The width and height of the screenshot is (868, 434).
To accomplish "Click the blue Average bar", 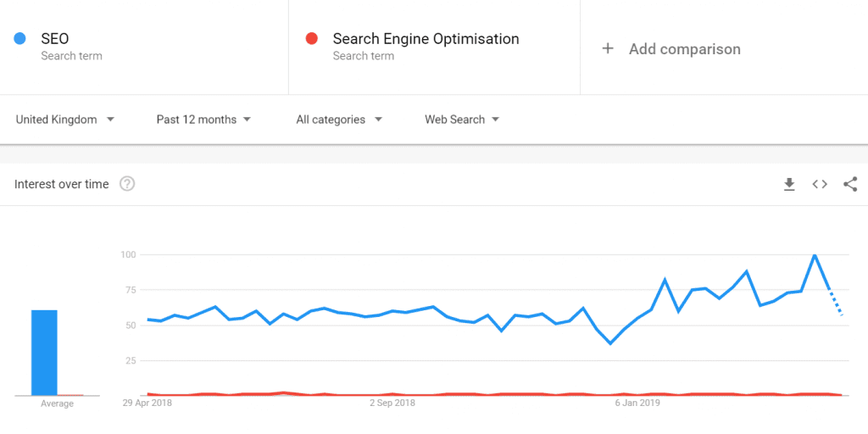I will (44, 353).
